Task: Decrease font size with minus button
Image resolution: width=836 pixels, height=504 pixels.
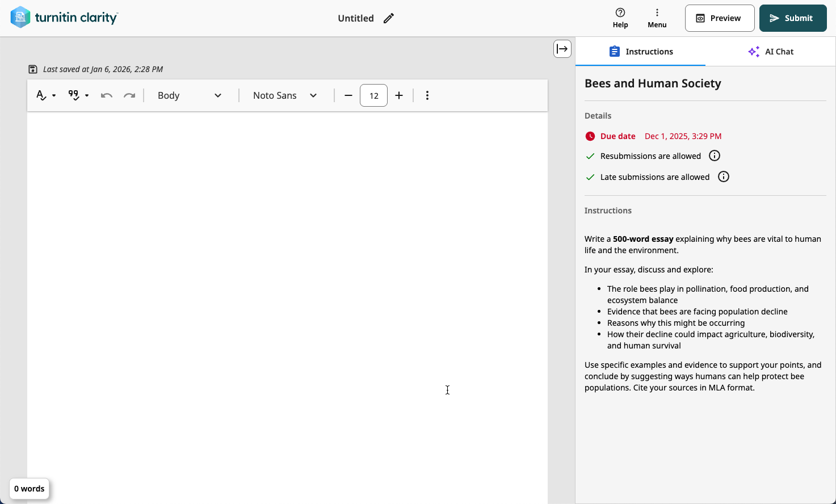Action: 348,95
